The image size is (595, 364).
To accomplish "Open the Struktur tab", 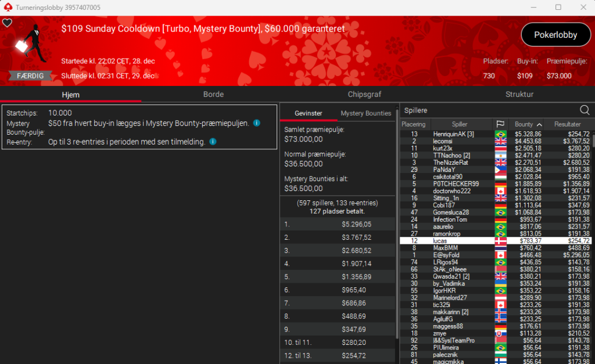I will [x=519, y=94].
